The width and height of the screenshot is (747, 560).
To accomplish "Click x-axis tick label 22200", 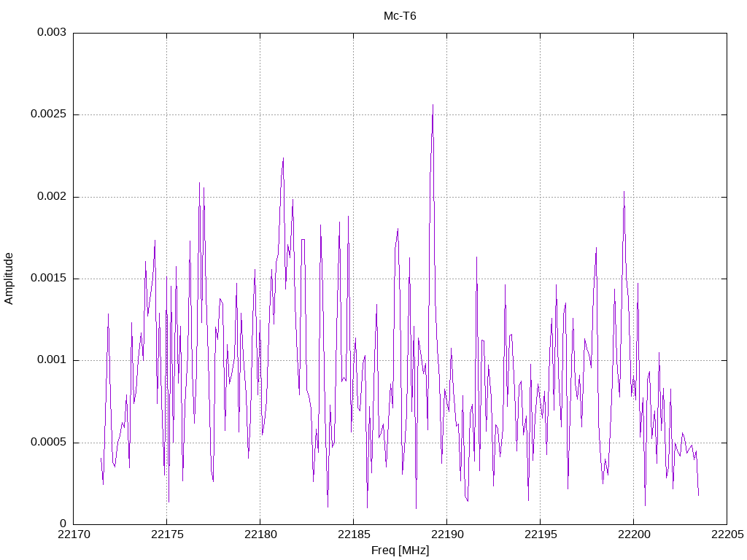I will click(x=634, y=534).
